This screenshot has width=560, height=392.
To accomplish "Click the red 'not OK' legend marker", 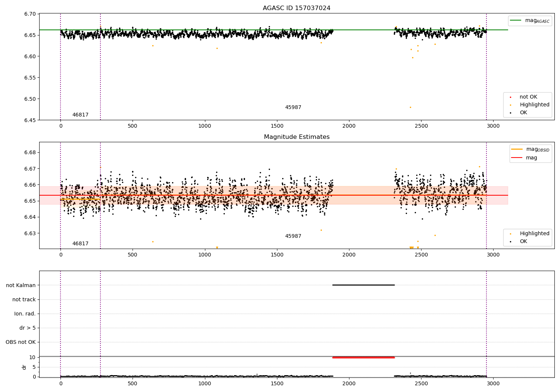I will (510, 97).
